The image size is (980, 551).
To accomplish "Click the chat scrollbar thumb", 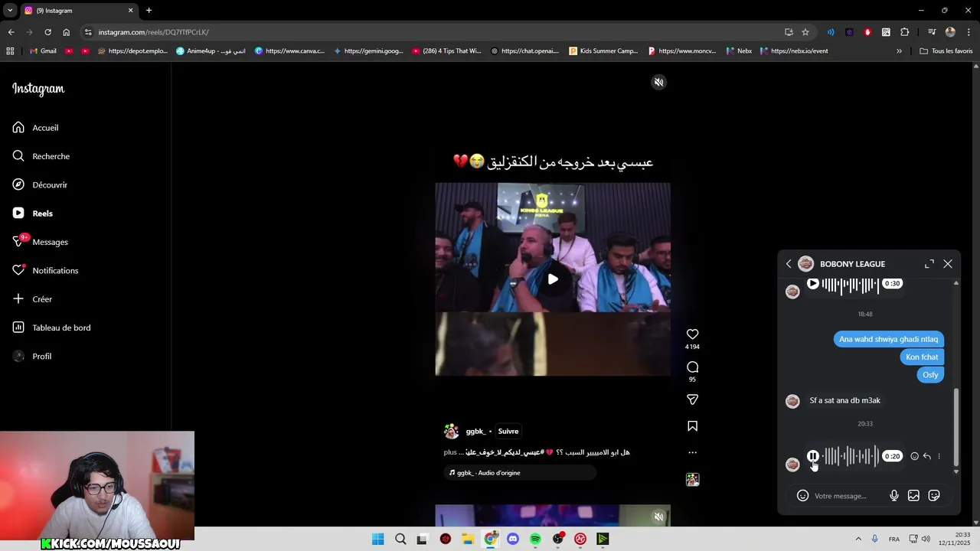I will (x=955, y=427).
